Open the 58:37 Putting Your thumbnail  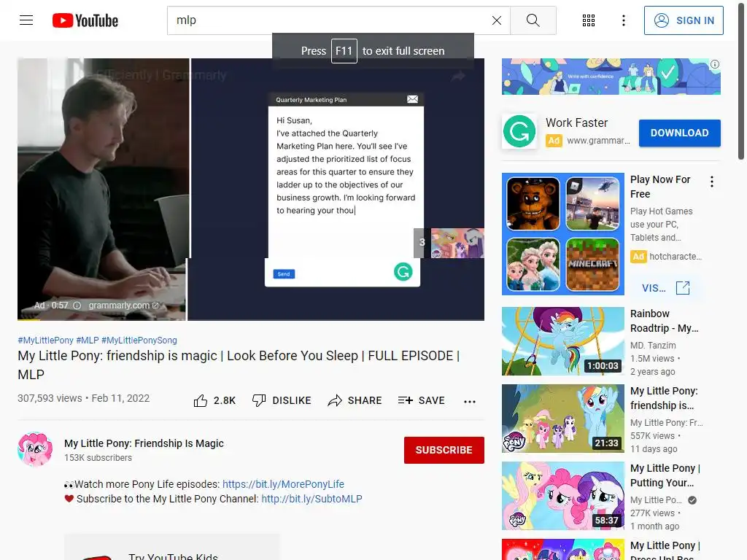click(x=562, y=496)
